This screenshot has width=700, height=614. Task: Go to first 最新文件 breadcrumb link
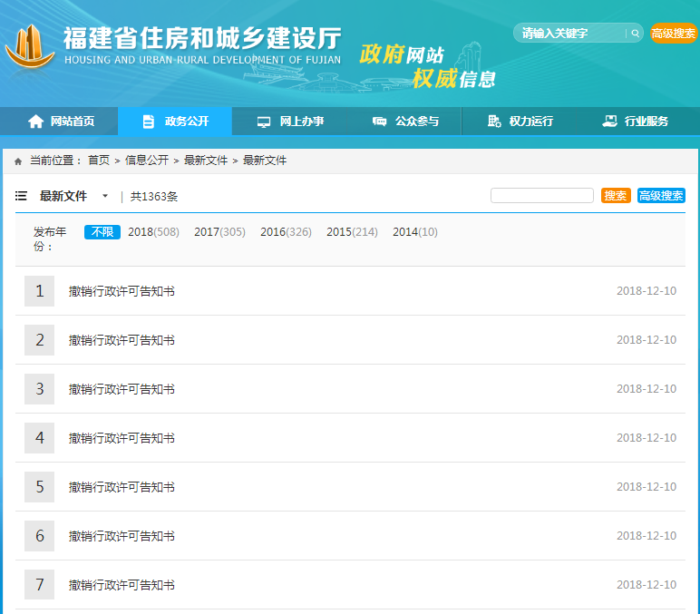[x=206, y=161]
